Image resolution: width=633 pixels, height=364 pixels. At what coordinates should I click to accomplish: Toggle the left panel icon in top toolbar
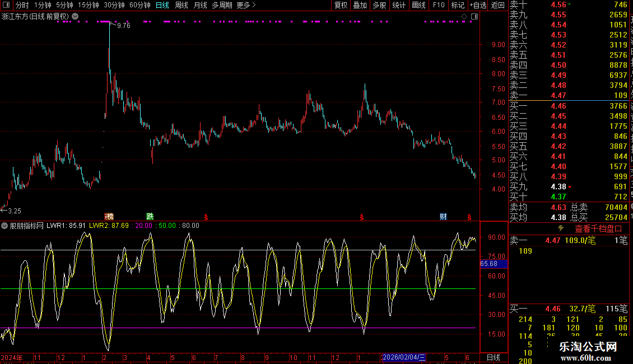(6, 5)
